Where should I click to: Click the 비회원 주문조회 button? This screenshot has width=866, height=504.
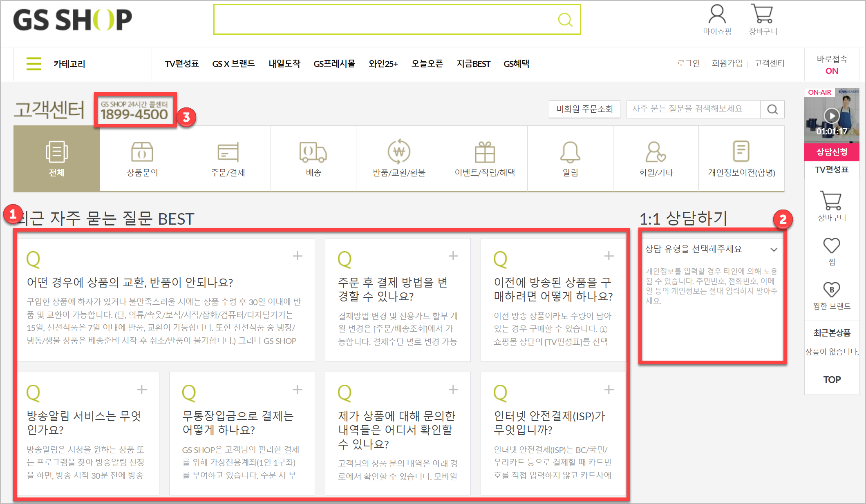(x=584, y=109)
